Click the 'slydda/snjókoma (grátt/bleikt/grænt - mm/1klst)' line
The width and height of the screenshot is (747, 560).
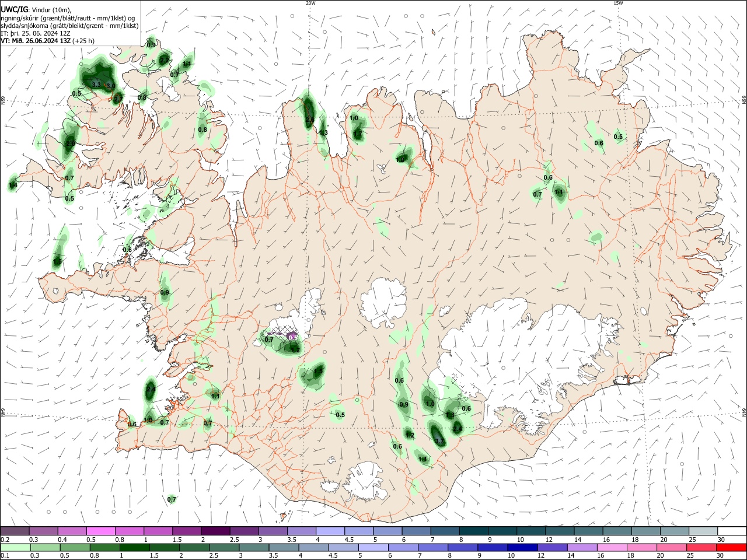point(69,26)
